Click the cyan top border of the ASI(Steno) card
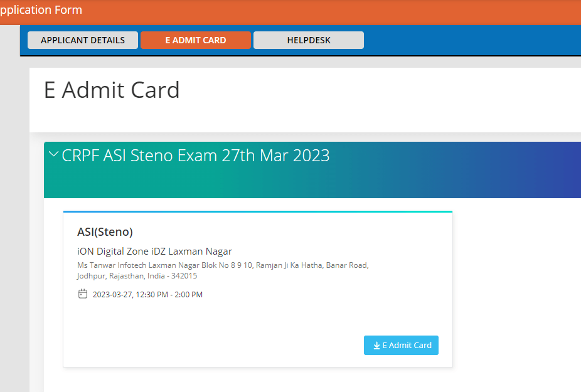581x392 pixels. pyautogui.click(x=257, y=212)
